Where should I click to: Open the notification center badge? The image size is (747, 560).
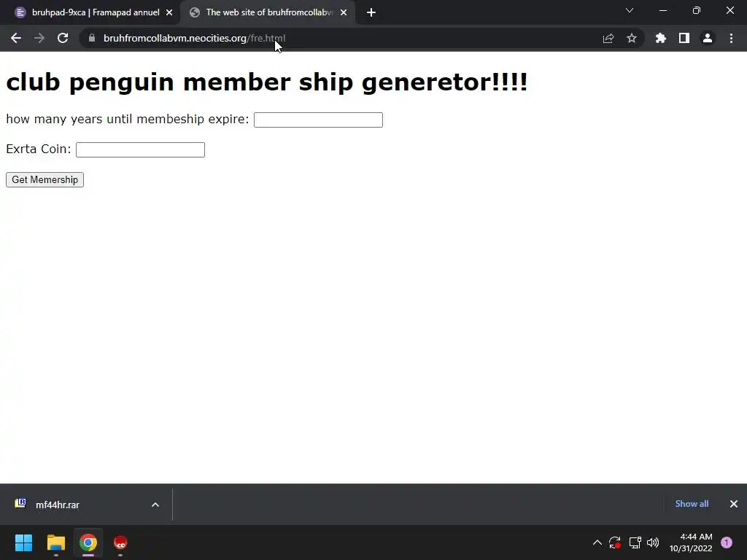click(727, 542)
